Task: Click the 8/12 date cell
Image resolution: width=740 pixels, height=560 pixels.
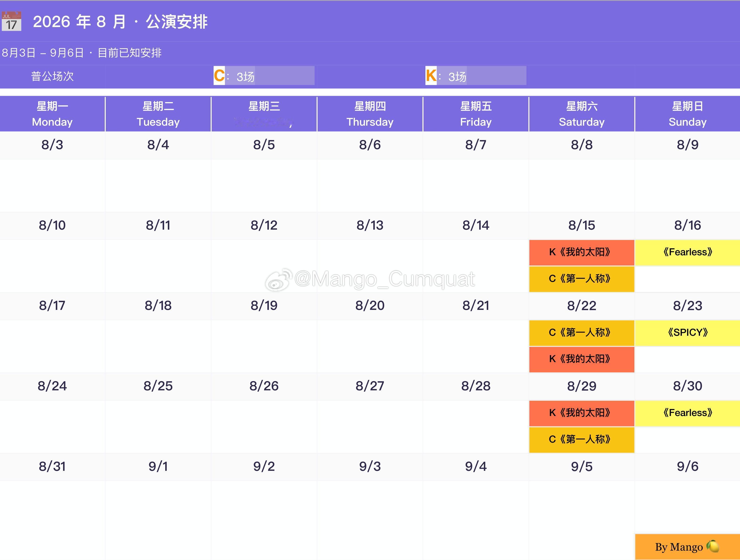Action: (264, 225)
